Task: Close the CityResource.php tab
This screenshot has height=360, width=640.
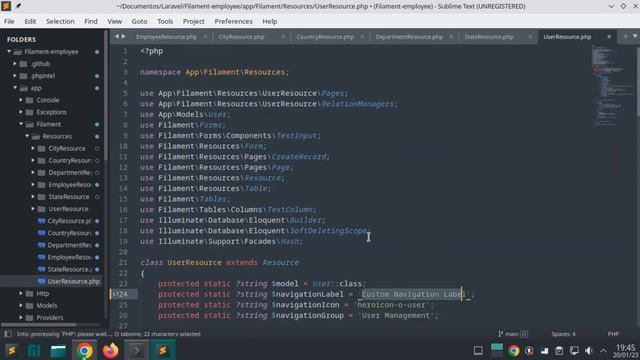Action: (283, 37)
